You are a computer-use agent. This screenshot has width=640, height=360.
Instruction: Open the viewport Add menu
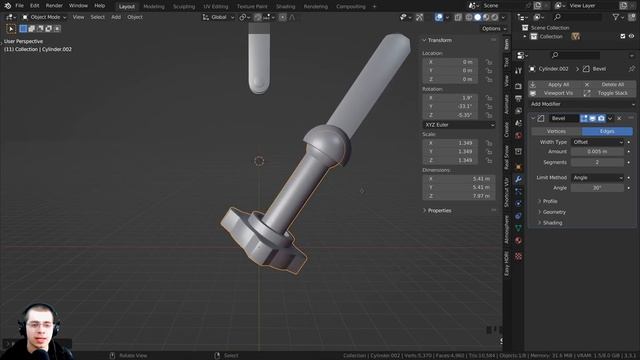pos(116,17)
